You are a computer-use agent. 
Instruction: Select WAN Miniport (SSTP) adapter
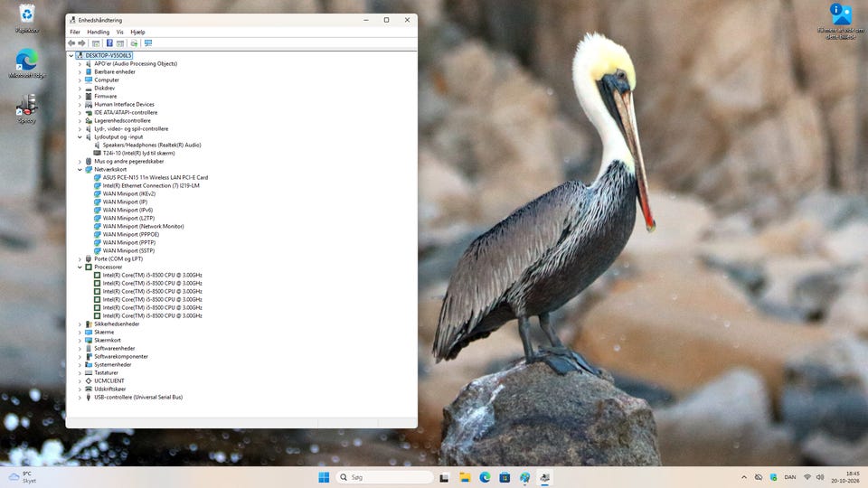[x=128, y=250]
